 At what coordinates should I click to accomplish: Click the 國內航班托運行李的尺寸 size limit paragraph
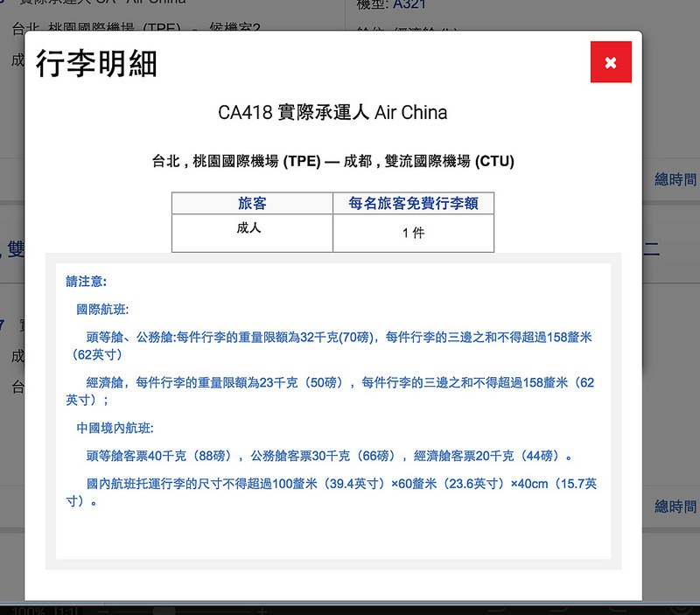(x=332, y=493)
